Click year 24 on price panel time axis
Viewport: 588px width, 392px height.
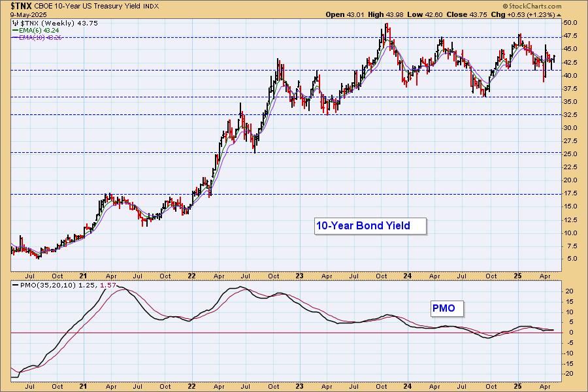click(408, 276)
